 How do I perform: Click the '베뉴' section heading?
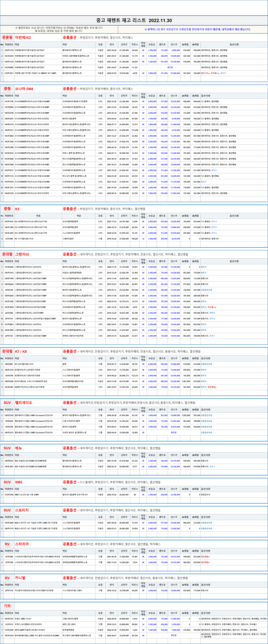19,448
